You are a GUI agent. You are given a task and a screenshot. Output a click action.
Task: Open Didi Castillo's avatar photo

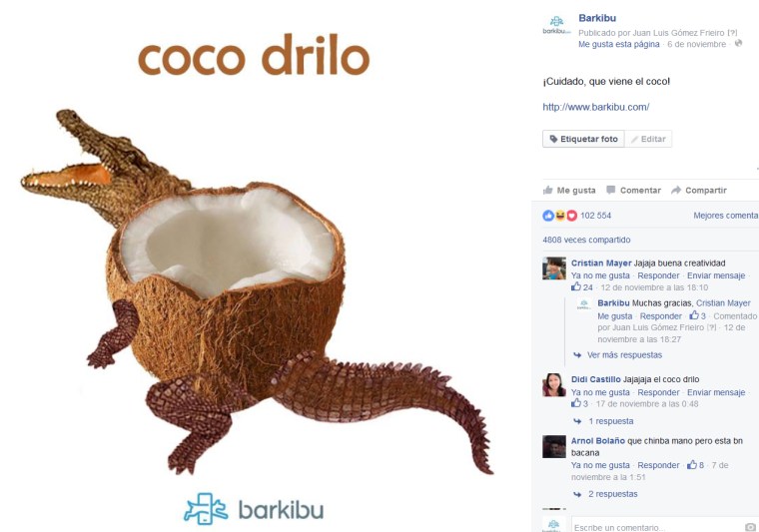[554, 385]
